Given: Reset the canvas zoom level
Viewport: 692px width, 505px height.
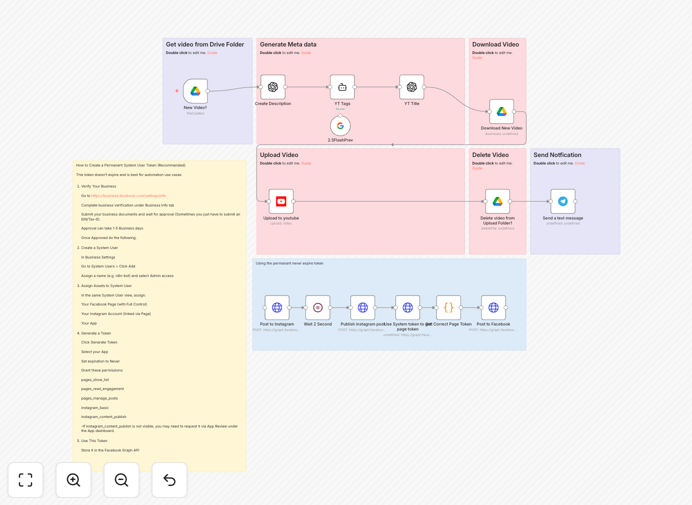Looking at the screenshot, I should (169, 480).
